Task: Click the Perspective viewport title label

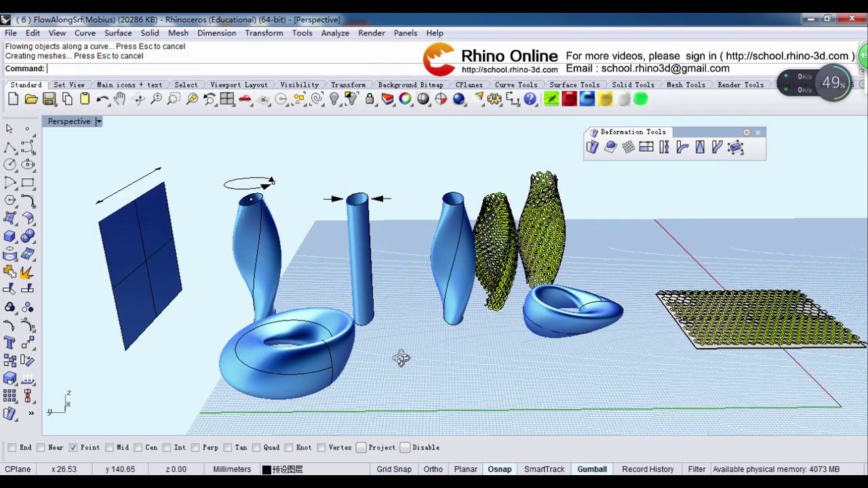Action: tap(69, 121)
